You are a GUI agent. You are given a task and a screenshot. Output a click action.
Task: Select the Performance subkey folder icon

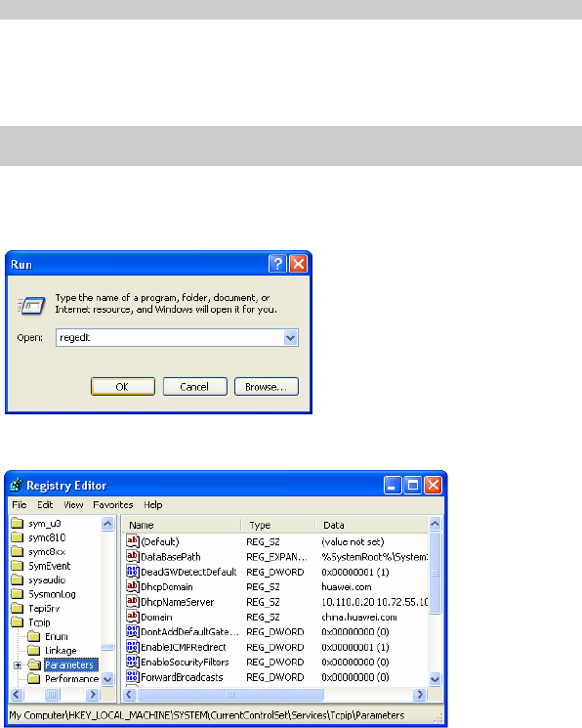tap(33, 679)
